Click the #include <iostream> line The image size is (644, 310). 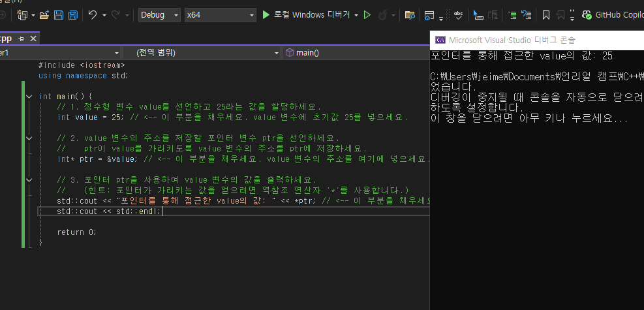click(x=82, y=65)
